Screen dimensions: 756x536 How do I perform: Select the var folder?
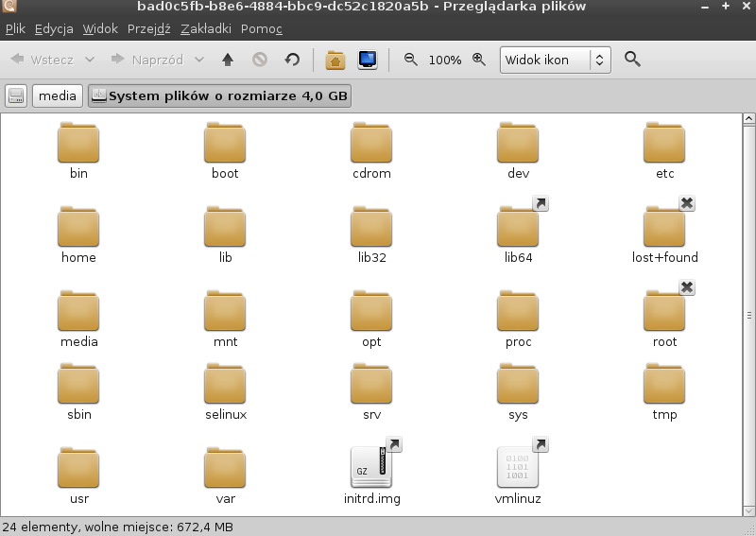225,475
